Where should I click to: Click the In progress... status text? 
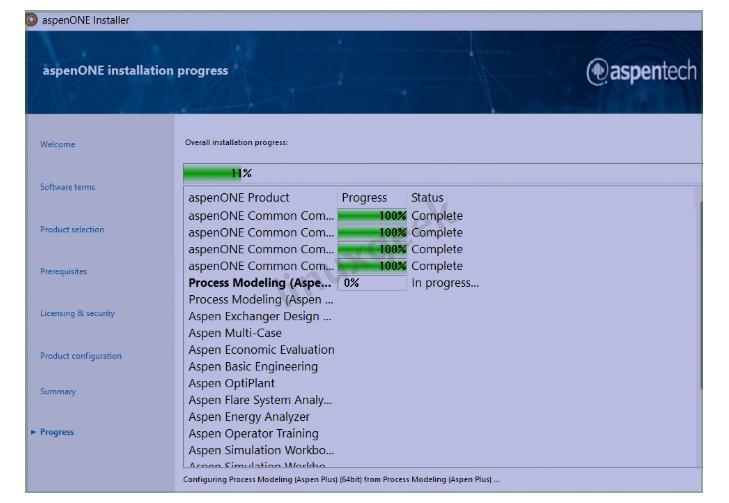click(445, 283)
